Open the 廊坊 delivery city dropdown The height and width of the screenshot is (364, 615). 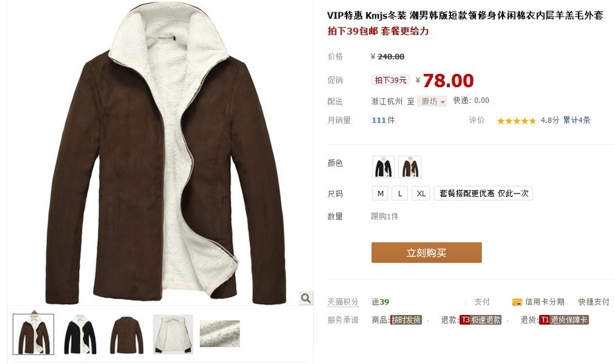(432, 102)
